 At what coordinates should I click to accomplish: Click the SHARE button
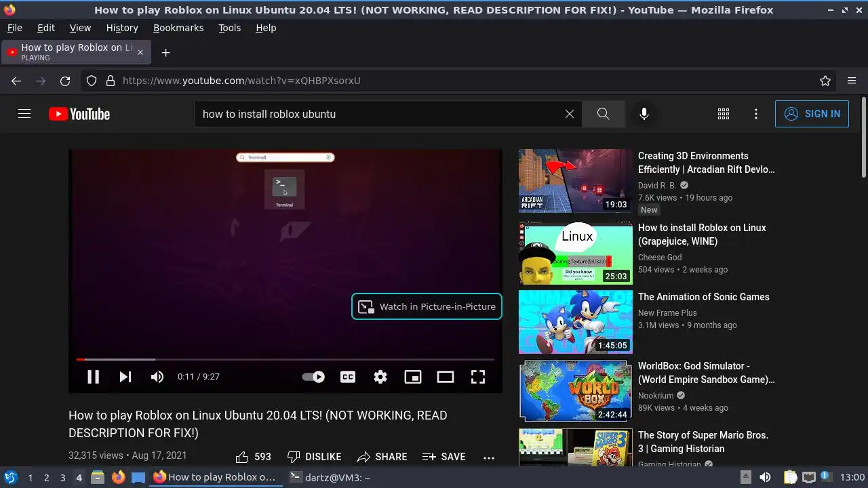382,457
